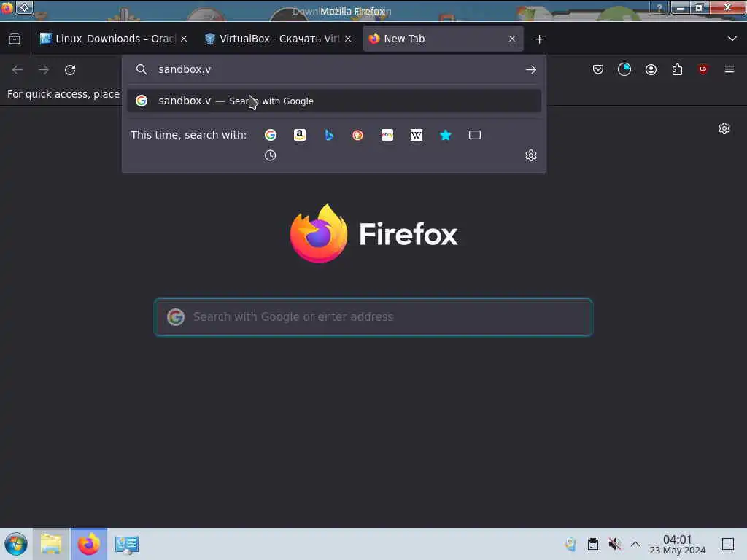Open the Extensions puzzle icon

(x=677, y=70)
